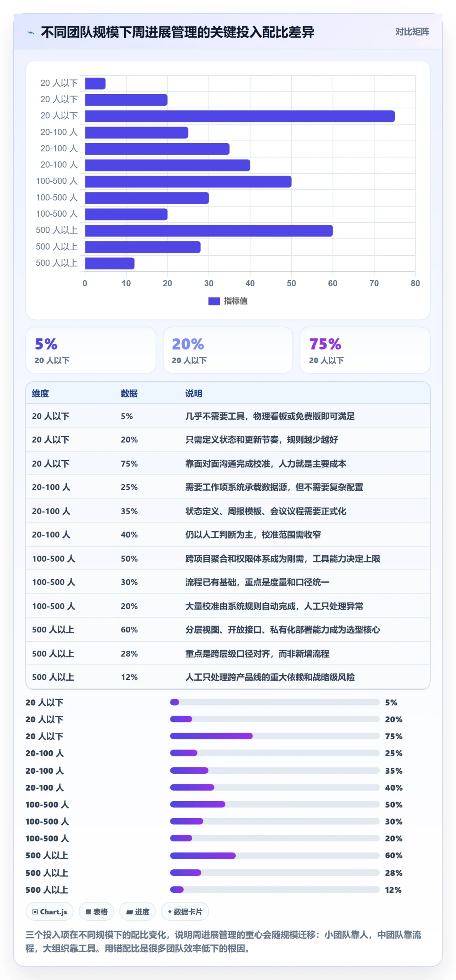Click the 35% cell in the table
456x980 pixels.
coord(129,511)
